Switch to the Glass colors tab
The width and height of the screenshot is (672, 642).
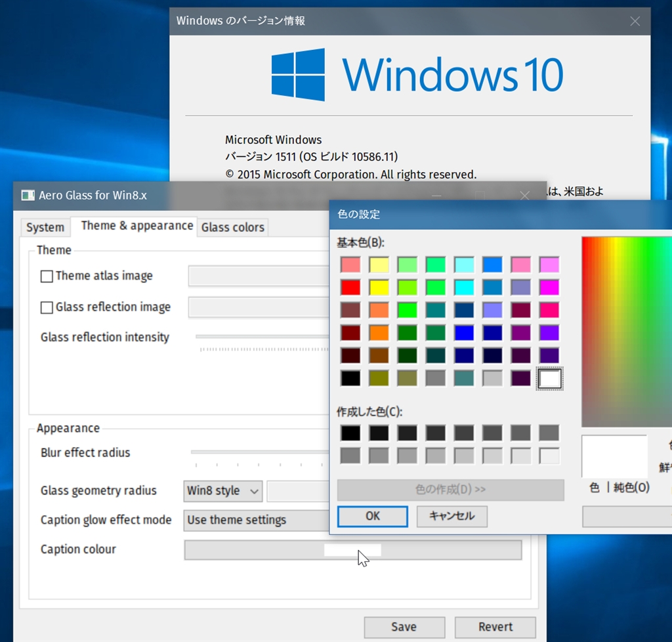pyautogui.click(x=233, y=227)
